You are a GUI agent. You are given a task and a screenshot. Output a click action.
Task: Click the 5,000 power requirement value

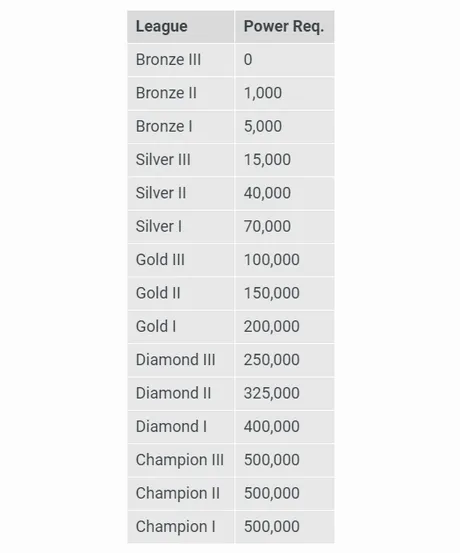pyautogui.click(x=263, y=126)
